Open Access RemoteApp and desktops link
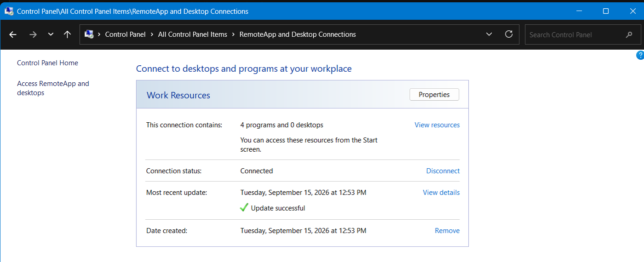 point(53,88)
